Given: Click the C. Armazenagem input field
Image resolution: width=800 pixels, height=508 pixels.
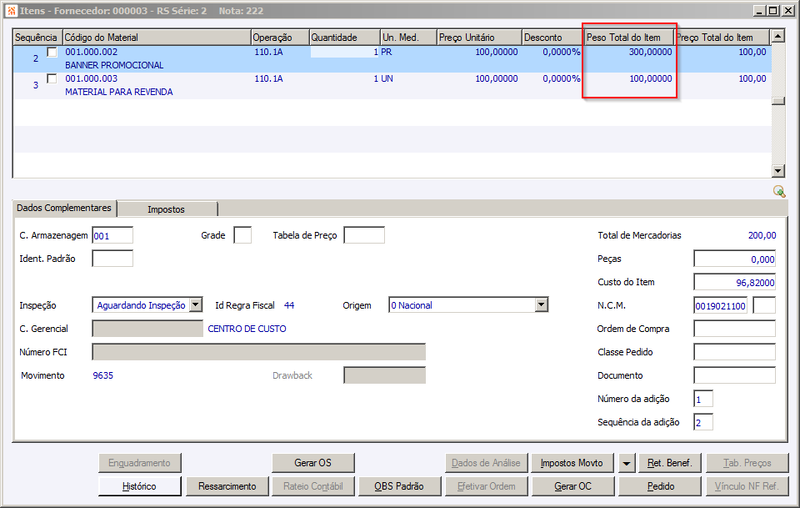Looking at the screenshot, I should pos(112,236).
